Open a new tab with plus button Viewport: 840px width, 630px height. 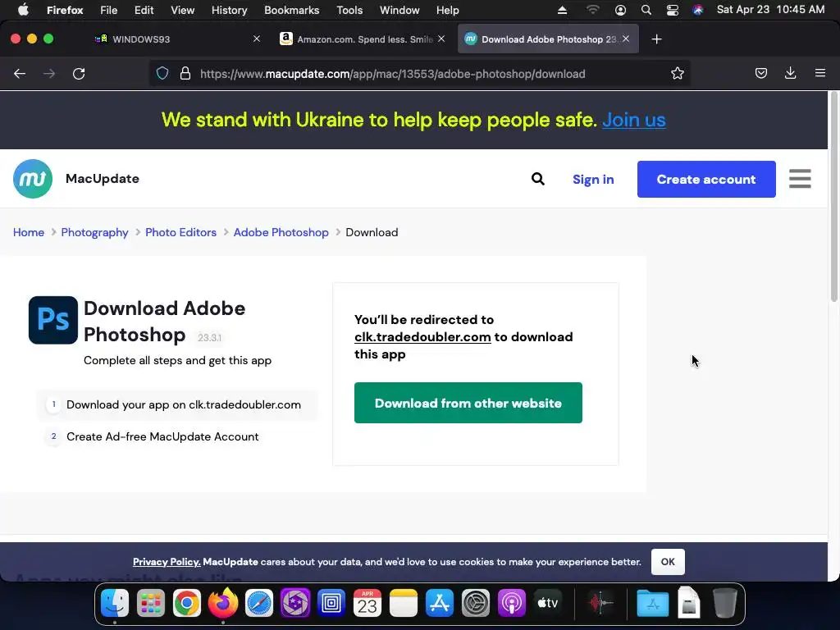point(657,39)
